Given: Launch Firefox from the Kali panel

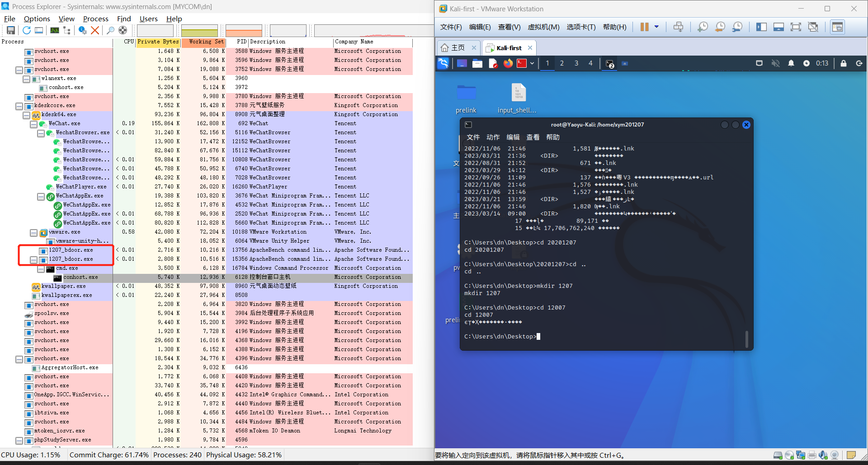Looking at the screenshot, I should tap(508, 63).
